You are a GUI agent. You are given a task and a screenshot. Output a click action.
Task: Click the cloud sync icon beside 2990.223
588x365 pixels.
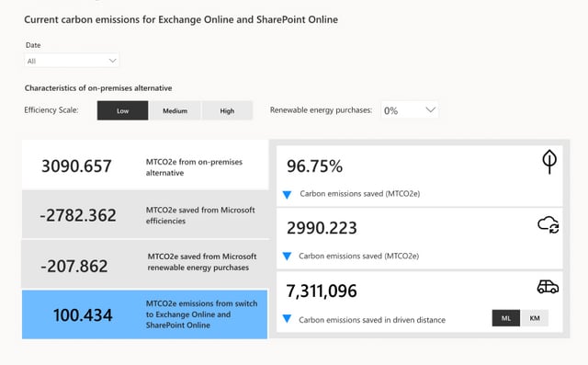(548, 224)
